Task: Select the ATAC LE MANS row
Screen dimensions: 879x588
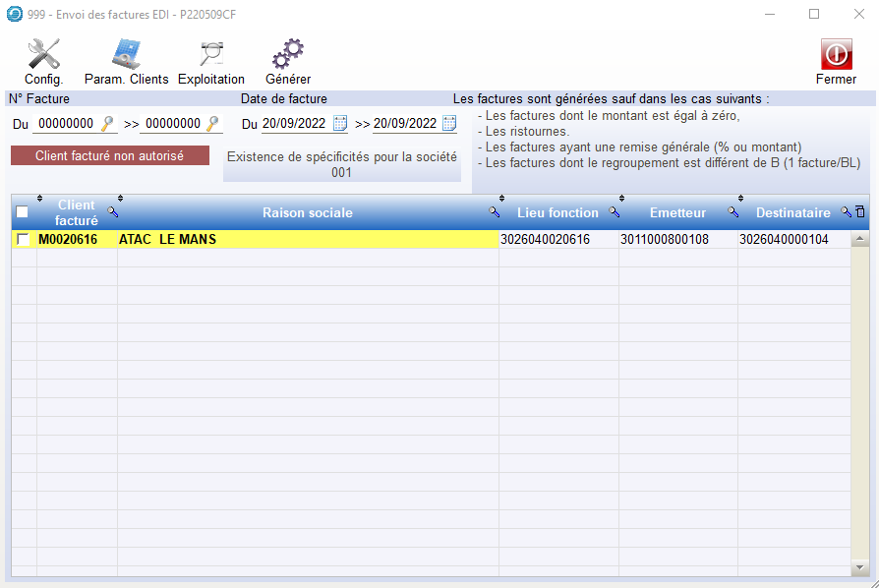Action: 305,239
